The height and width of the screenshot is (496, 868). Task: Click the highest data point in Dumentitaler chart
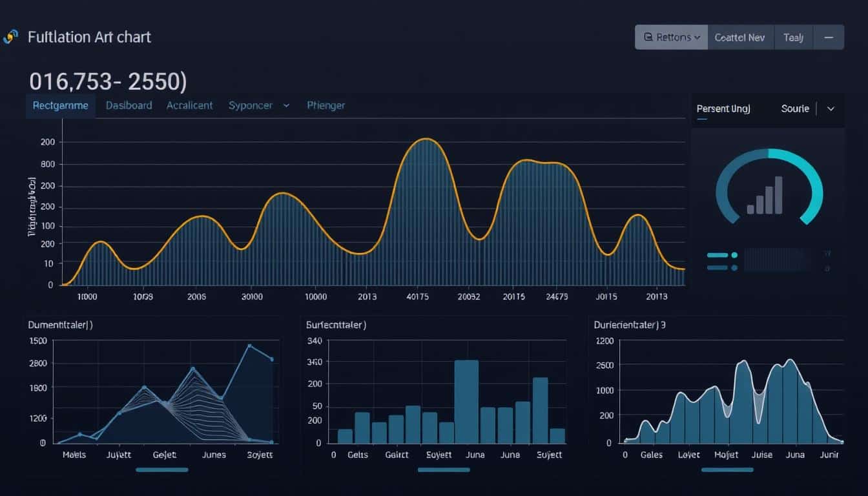coord(250,346)
